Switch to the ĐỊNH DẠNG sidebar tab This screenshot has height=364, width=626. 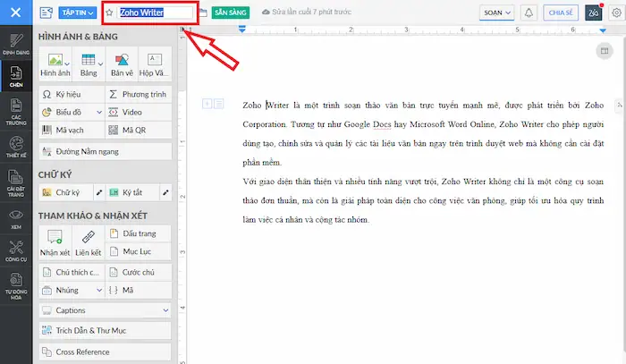(x=16, y=45)
